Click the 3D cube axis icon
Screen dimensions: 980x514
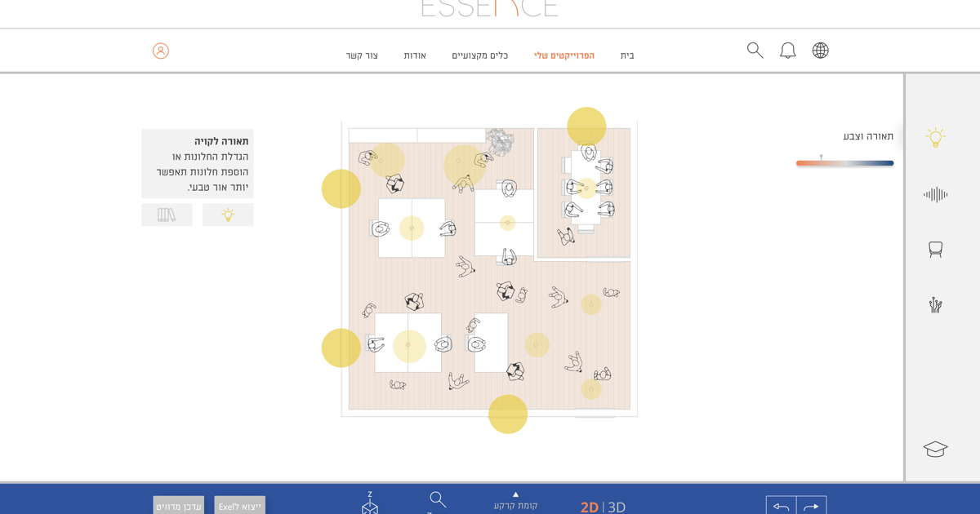(x=370, y=504)
